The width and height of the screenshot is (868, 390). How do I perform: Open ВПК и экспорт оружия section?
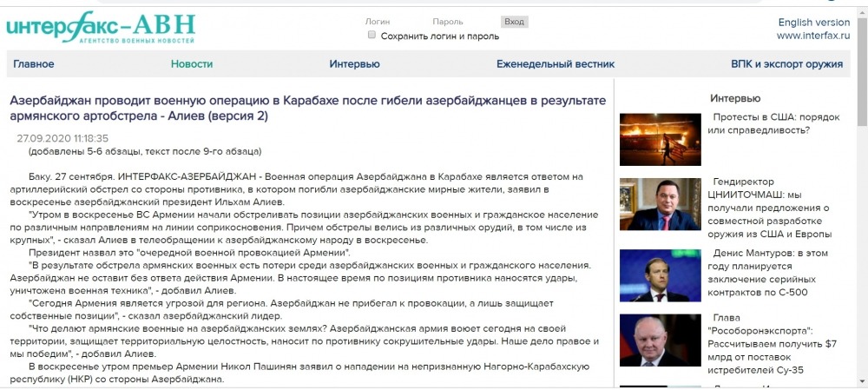coord(786,63)
